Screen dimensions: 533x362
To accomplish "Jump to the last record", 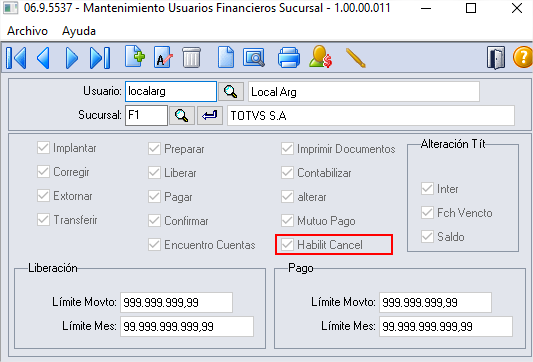I will click(100, 58).
